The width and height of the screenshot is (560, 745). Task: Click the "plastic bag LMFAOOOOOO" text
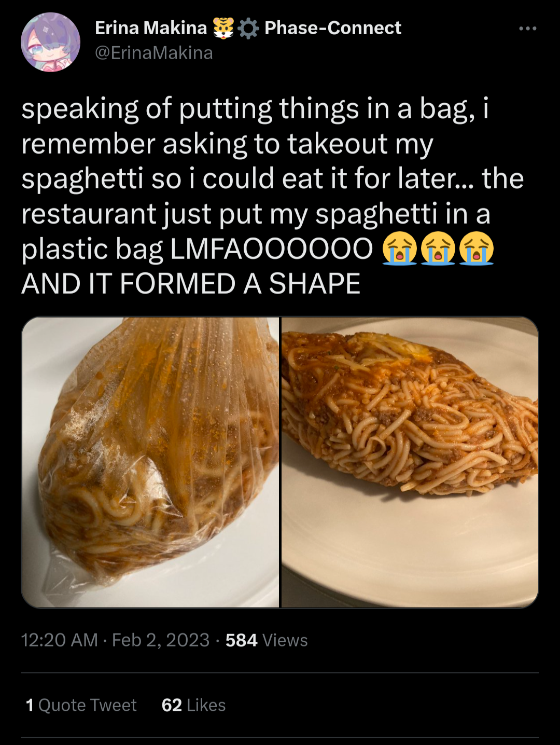(x=197, y=249)
